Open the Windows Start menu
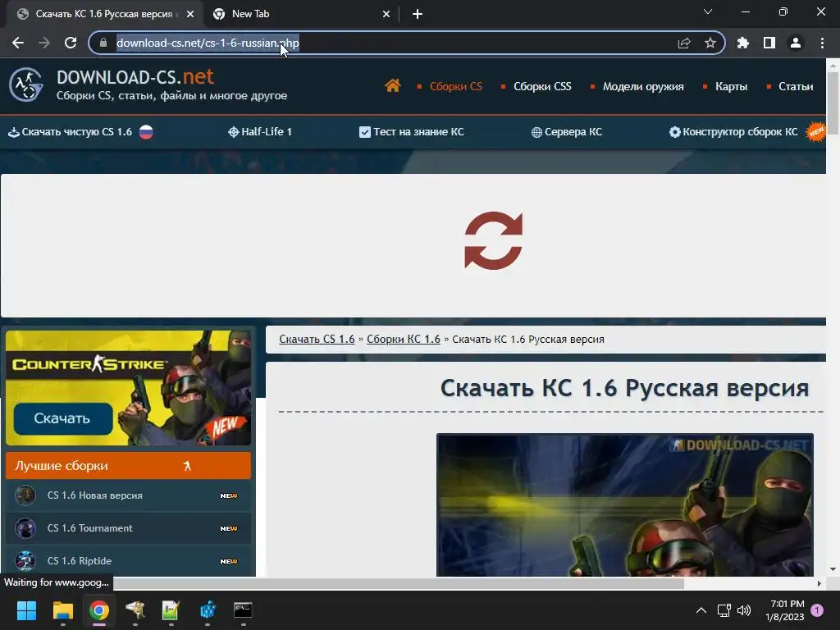The width and height of the screenshot is (840, 630). tap(26, 610)
